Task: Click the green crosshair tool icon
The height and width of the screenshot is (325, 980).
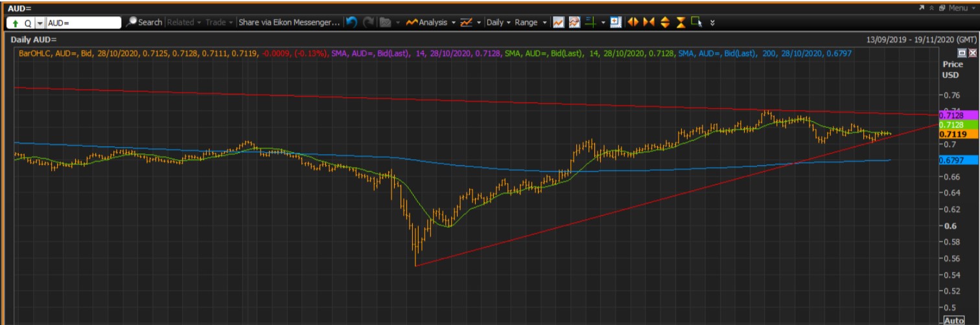Action: click(x=590, y=22)
